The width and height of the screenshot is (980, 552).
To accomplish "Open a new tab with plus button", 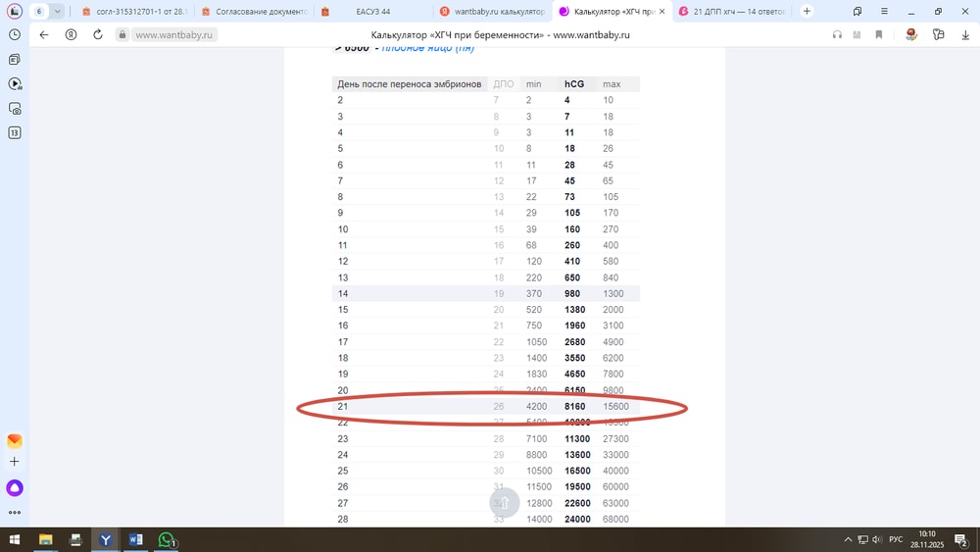I will (807, 12).
